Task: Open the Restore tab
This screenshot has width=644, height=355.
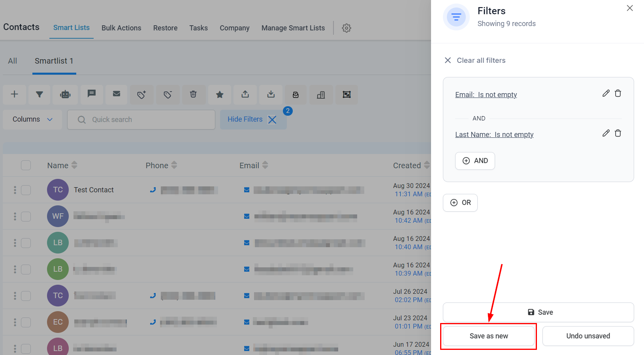Action: 165,28
